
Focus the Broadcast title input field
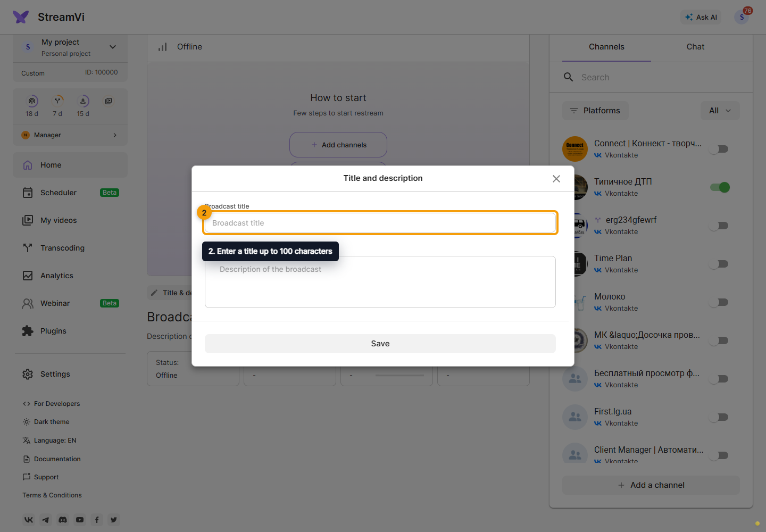pyautogui.click(x=380, y=223)
